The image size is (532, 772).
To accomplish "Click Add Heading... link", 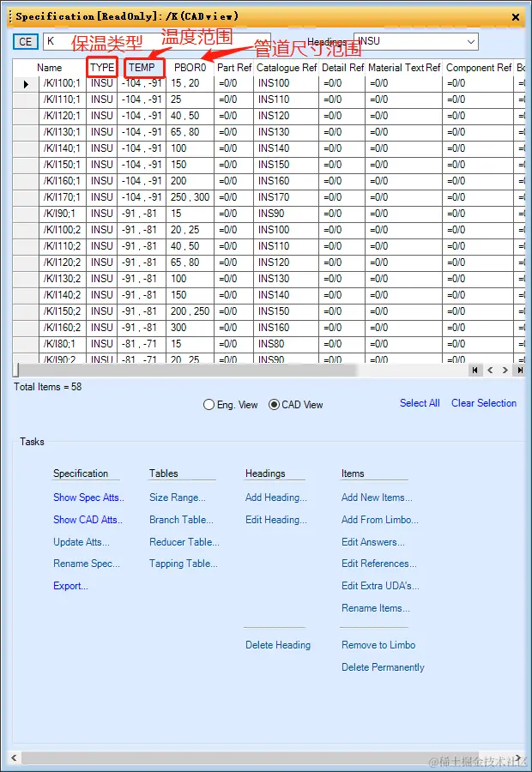I will point(275,498).
